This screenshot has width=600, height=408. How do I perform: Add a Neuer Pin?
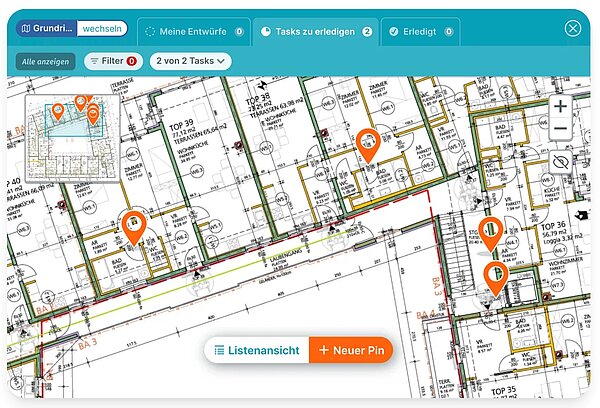[x=351, y=350]
